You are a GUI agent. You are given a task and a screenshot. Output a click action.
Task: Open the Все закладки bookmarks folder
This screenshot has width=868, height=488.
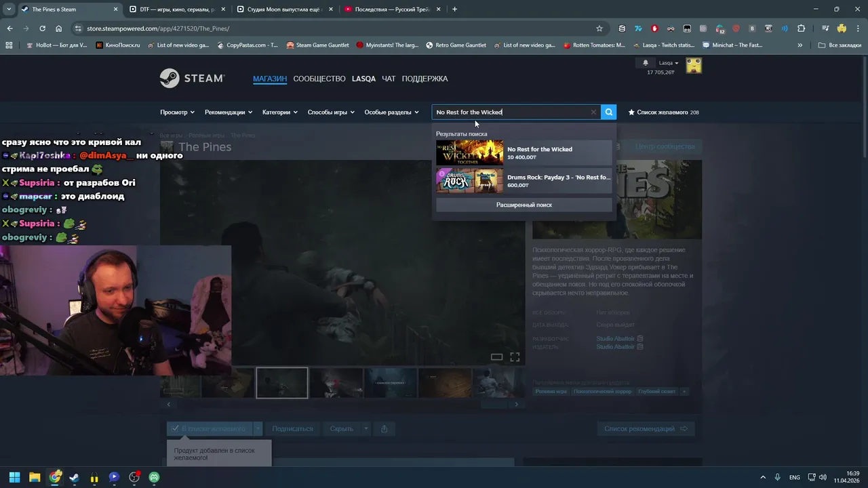point(841,45)
